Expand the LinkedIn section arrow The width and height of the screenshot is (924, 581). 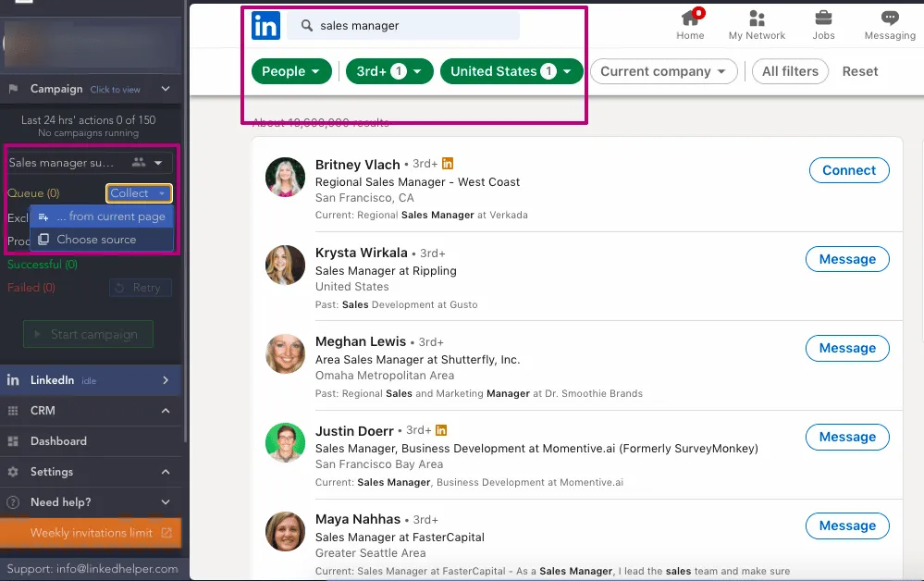click(166, 380)
